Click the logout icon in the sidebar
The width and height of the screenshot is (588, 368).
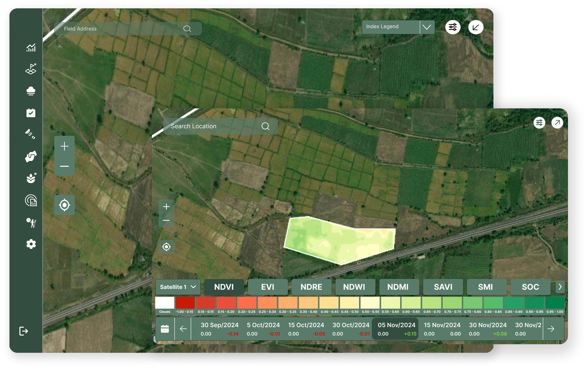[x=24, y=331]
